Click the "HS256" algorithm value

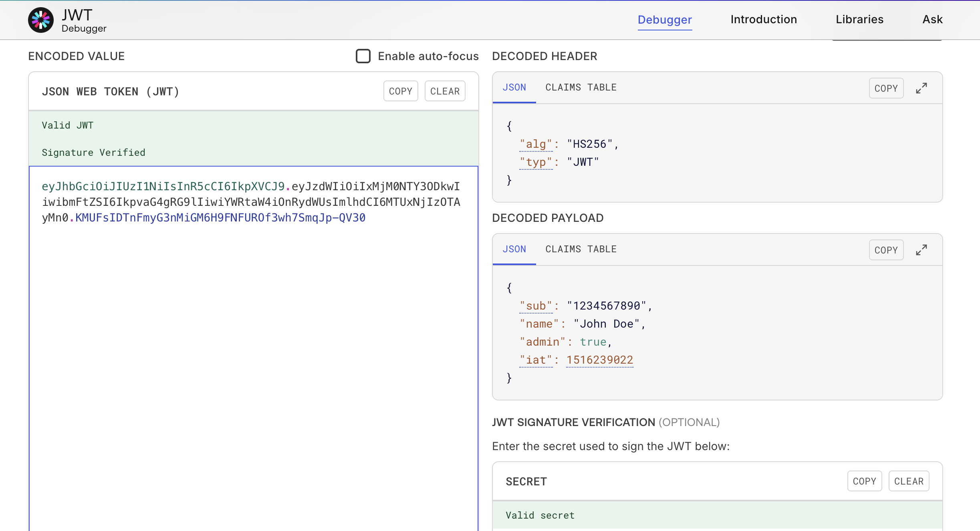click(x=589, y=144)
